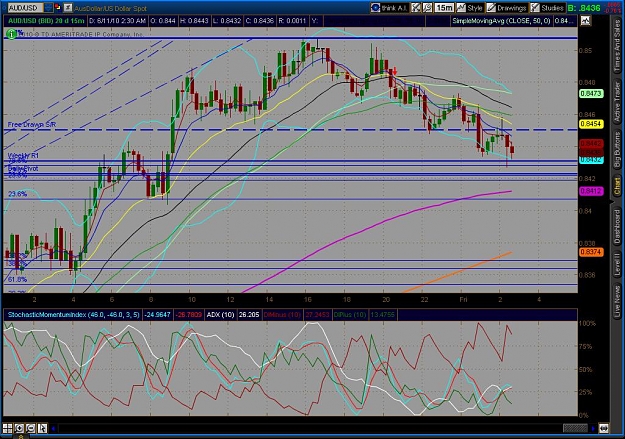625x439 pixels.
Task: Open the symbol selector dropdown arrow
Action: tap(48, 8)
